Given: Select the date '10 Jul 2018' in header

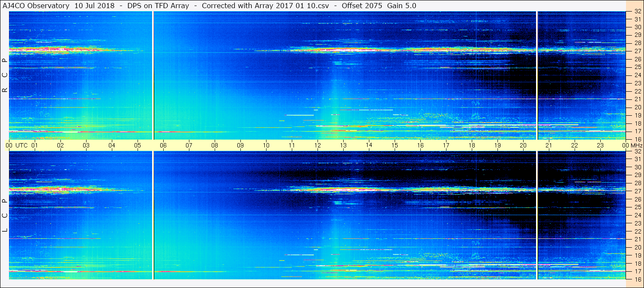Looking at the screenshot, I should [x=94, y=6].
